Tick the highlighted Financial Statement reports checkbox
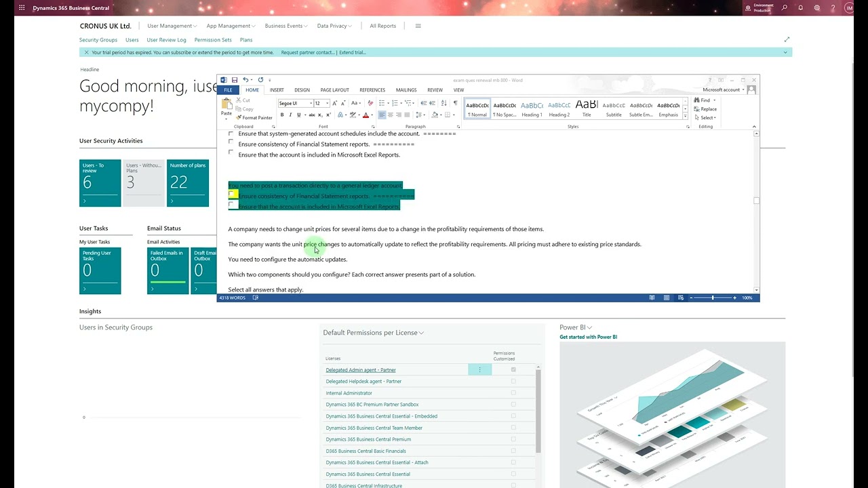 231,195
